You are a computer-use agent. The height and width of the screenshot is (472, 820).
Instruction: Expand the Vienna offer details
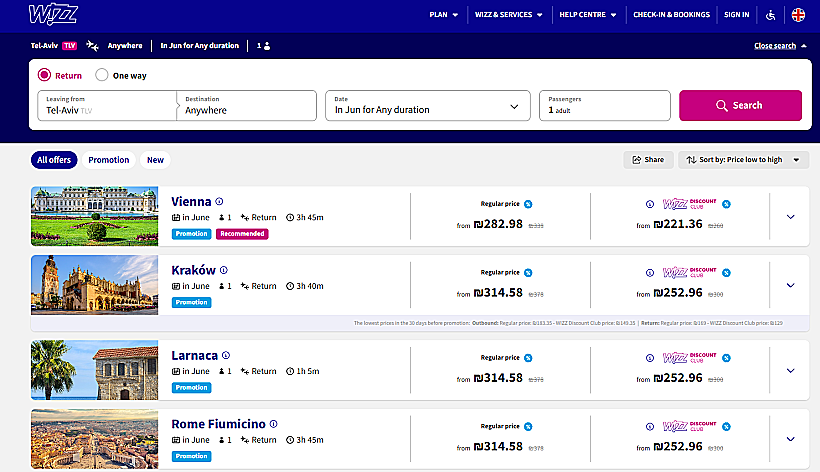coord(791,216)
